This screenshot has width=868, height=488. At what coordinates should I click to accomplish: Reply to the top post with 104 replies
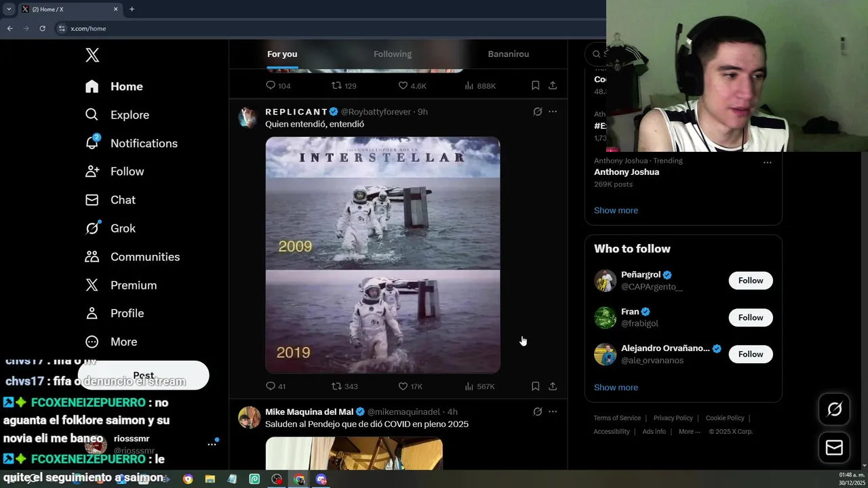(277, 85)
